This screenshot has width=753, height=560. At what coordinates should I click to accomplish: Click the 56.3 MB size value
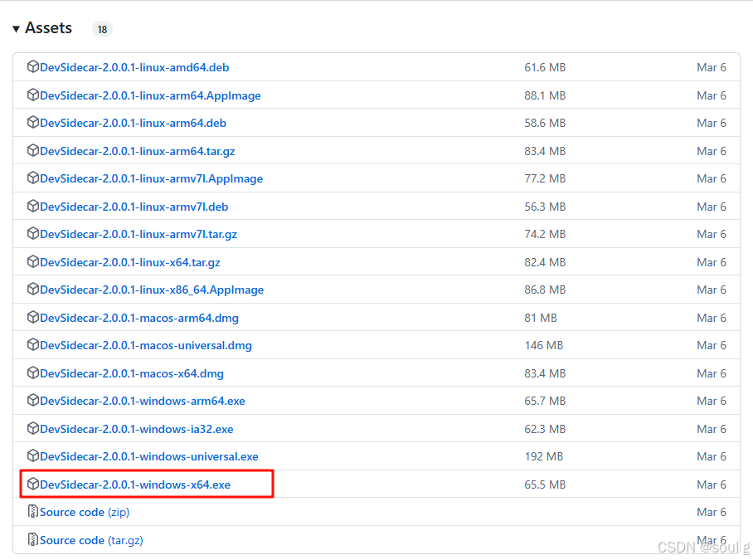click(545, 207)
